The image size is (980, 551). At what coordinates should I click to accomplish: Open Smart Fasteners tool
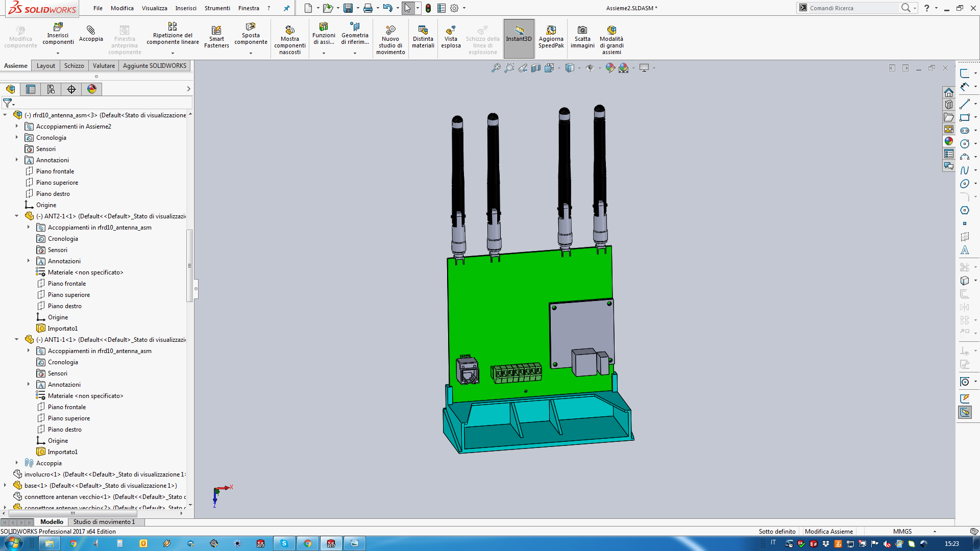[x=216, y=31]
